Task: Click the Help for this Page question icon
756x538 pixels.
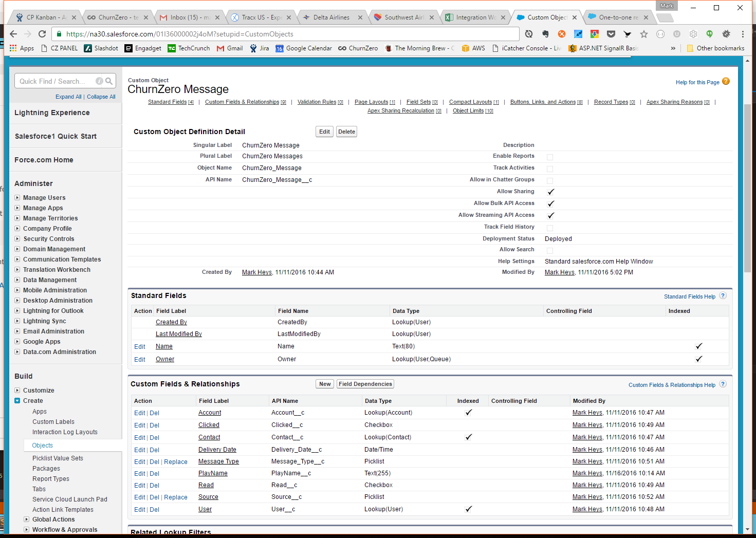Action: tap(726, 81)
